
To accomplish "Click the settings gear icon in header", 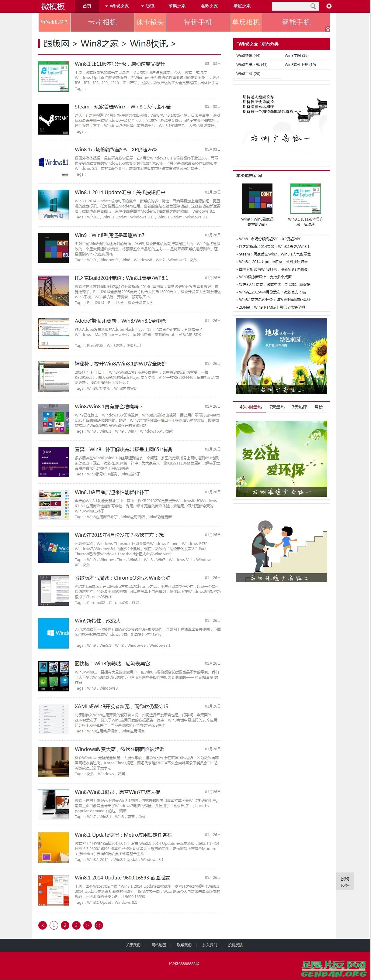I will [329, 6].
